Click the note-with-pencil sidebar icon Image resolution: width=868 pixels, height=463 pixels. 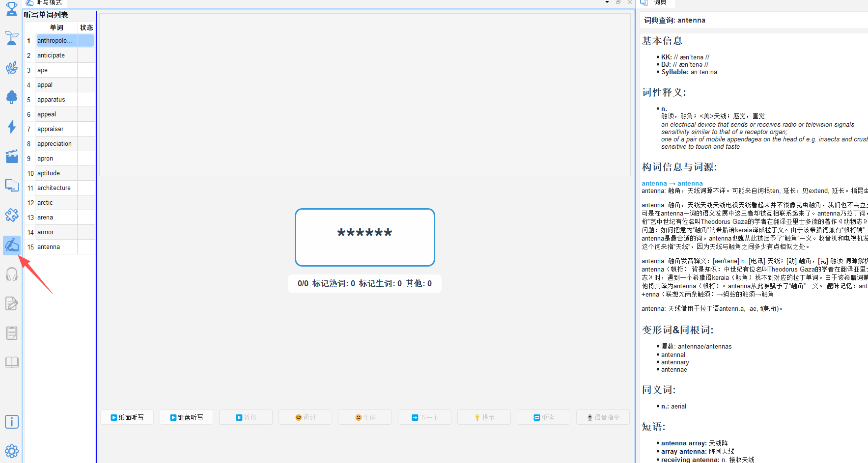pyautogui.click(x=11, y=303)
